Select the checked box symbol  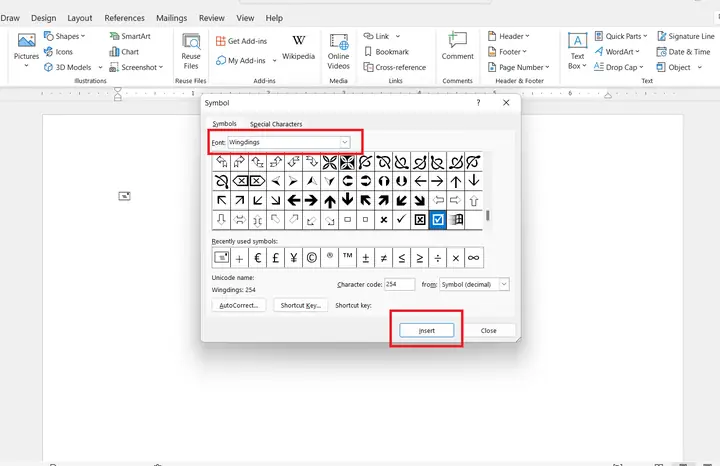click(438, 220)
